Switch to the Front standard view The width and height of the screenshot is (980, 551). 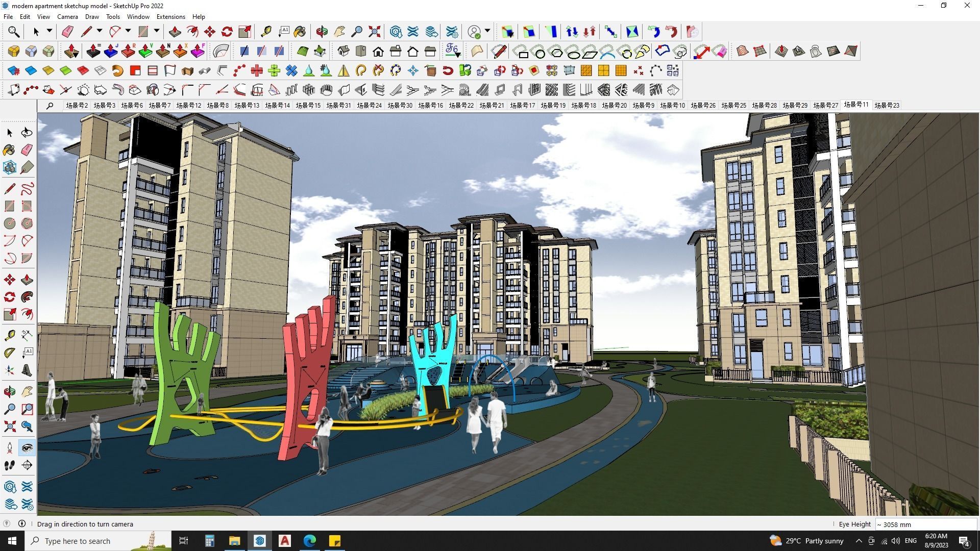click(378, 51)
